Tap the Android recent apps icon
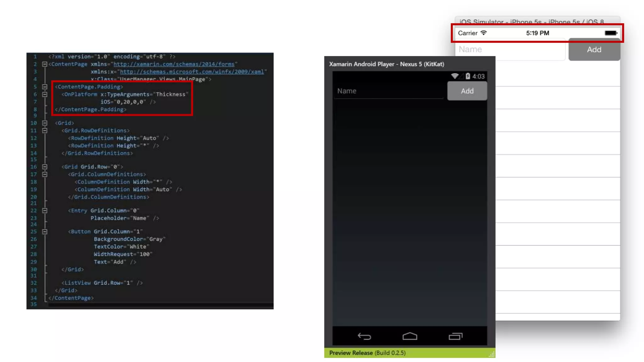 [455, 336]
